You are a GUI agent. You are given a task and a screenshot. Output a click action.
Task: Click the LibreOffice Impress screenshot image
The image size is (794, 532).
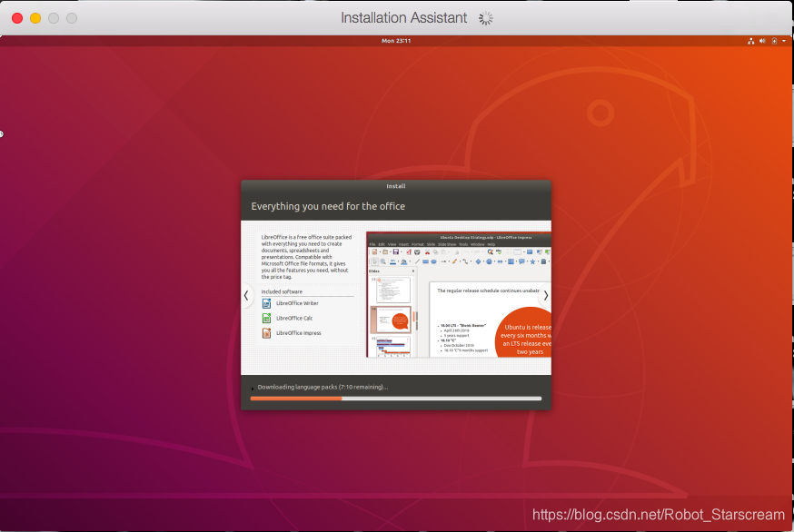[458, 295]
